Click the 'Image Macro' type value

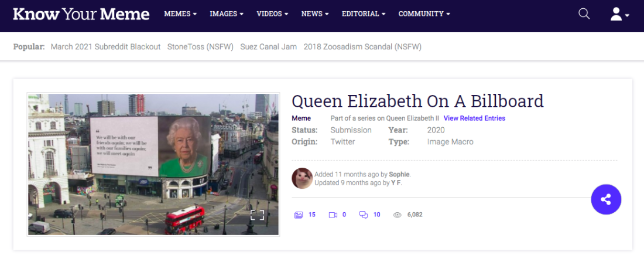click(450, 142)
